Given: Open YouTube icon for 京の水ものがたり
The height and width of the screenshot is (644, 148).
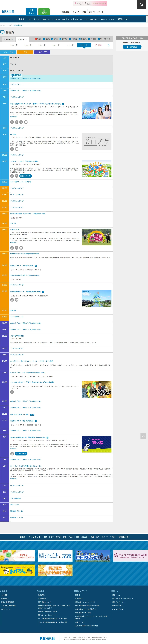Looking at the screenshot, I should (x=17, y=300).
